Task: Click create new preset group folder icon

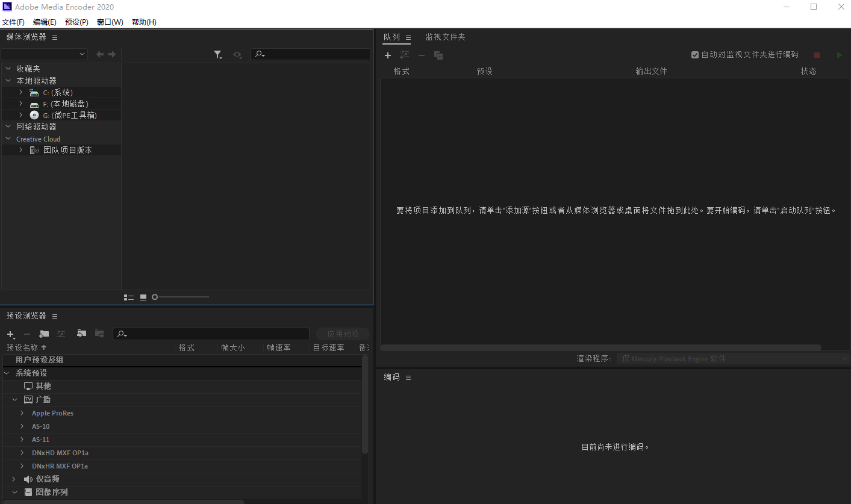Action: [44, 334]
